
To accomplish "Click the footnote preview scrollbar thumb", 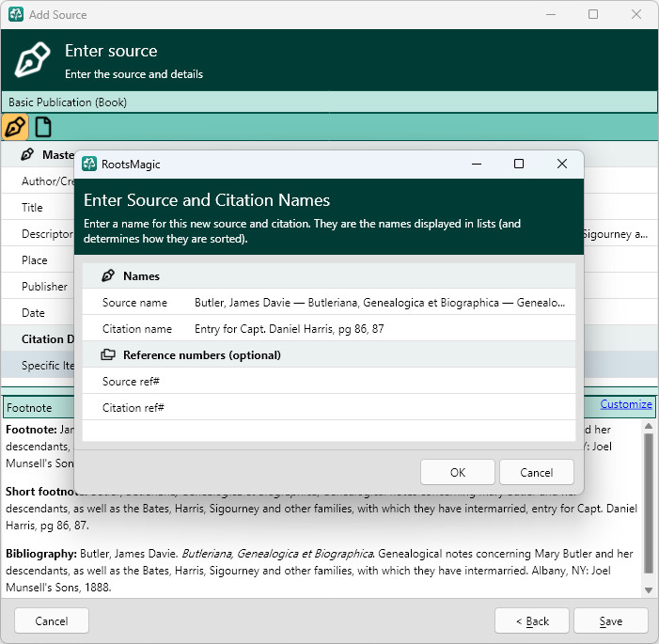I will (649, 503).
